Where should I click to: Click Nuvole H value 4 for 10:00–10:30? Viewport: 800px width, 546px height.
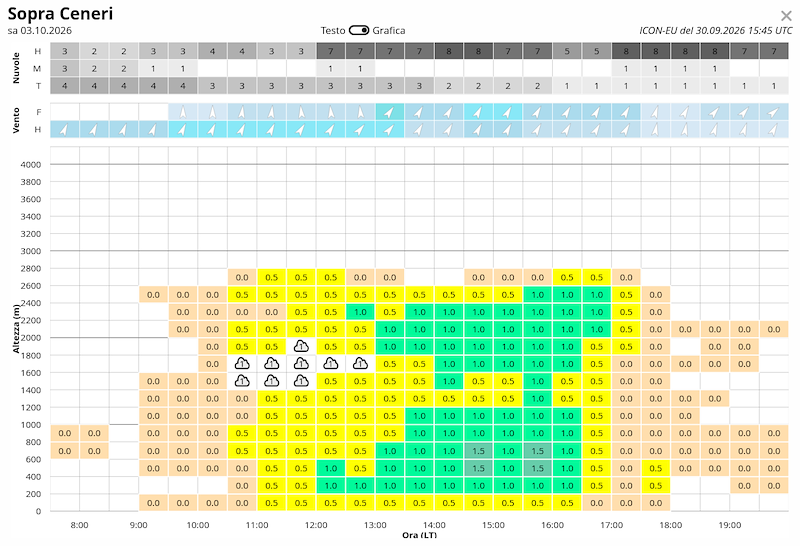(212, 51)
